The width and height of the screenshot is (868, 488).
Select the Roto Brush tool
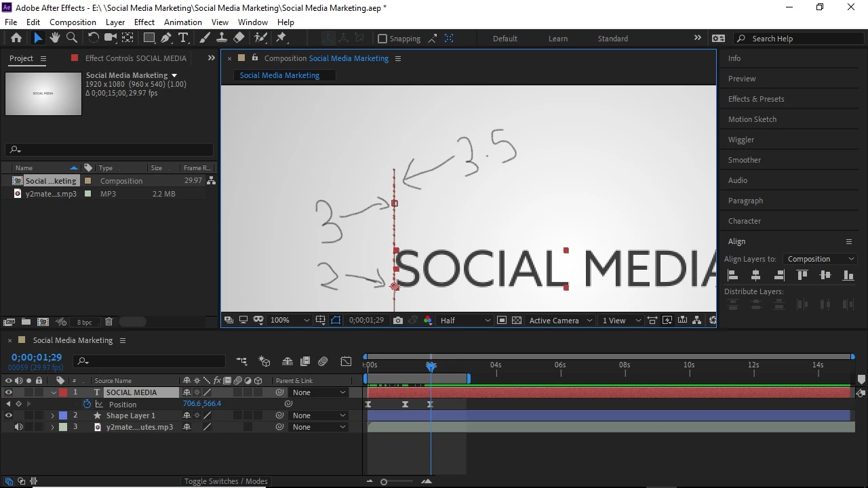[x=260, y=38]
